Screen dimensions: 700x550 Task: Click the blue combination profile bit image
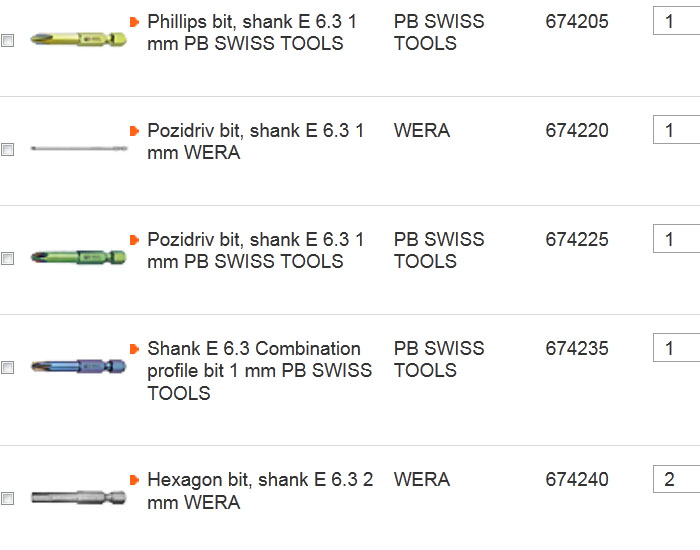[x=78, y=367]
